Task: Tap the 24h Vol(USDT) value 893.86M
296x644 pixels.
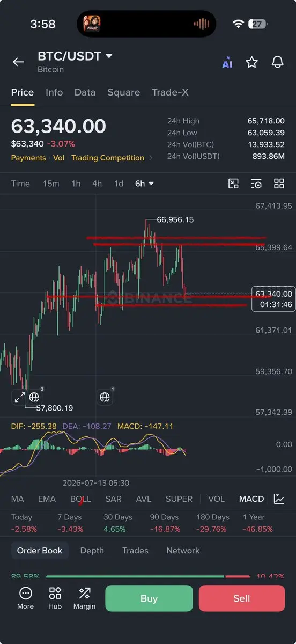Action: (x=269, y=156)
